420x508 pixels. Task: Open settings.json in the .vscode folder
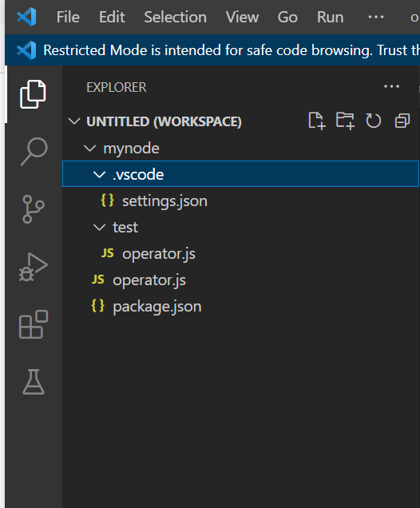164,200
